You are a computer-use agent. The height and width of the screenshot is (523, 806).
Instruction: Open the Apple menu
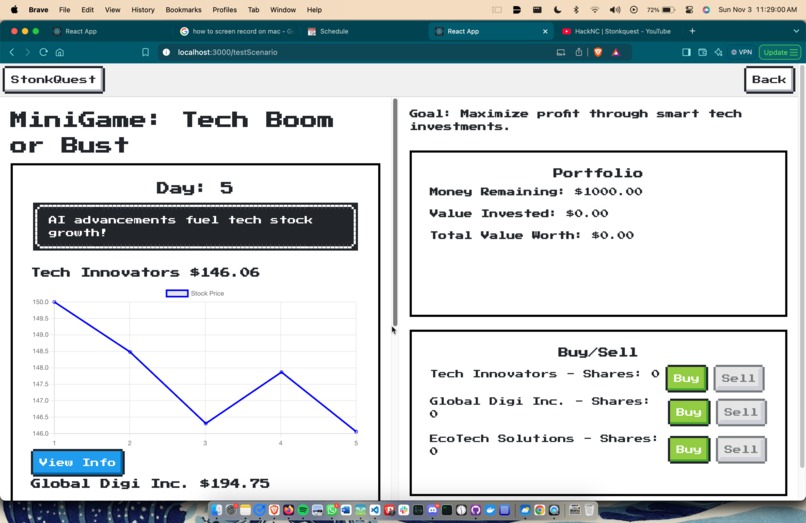tap(14, 9)
